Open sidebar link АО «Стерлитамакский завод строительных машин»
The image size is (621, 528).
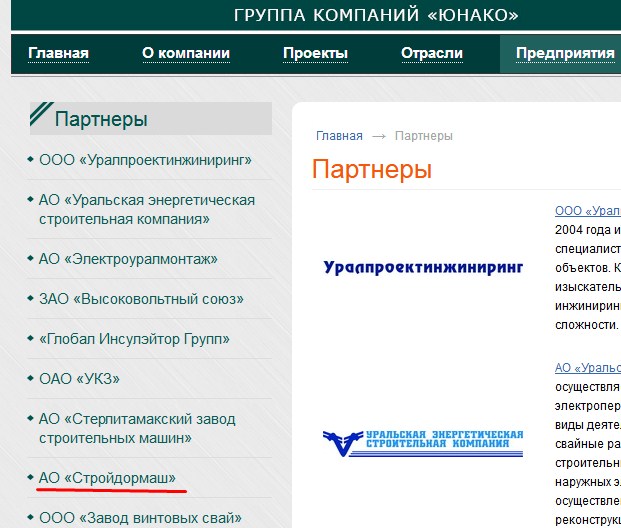click(x=137, y=429)
